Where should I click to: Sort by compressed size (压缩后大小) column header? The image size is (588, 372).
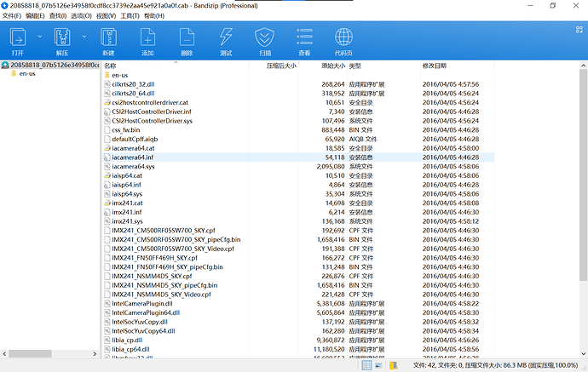click(281, 66)
